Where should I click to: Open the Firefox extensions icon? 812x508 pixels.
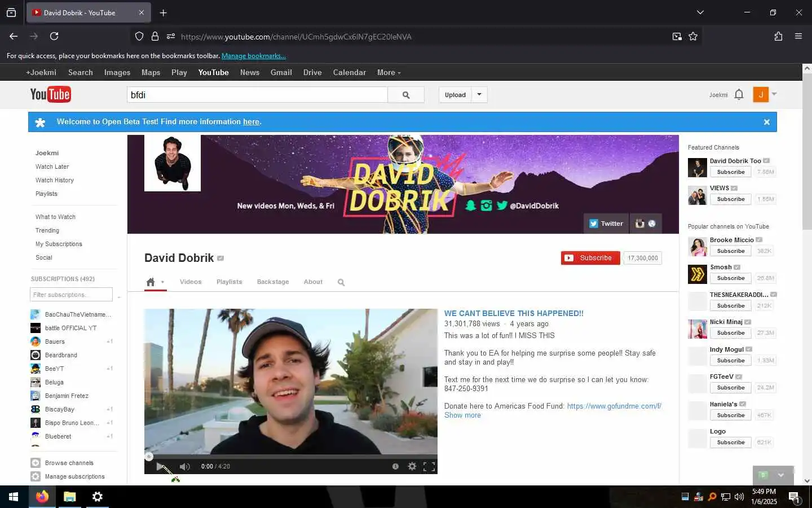point(778,36)
